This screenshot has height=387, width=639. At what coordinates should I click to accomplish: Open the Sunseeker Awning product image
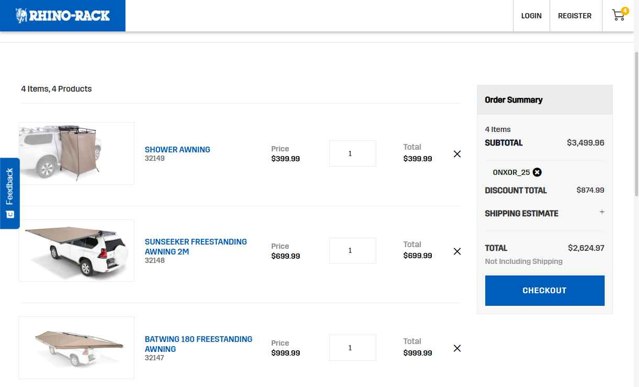coord(76,251)
